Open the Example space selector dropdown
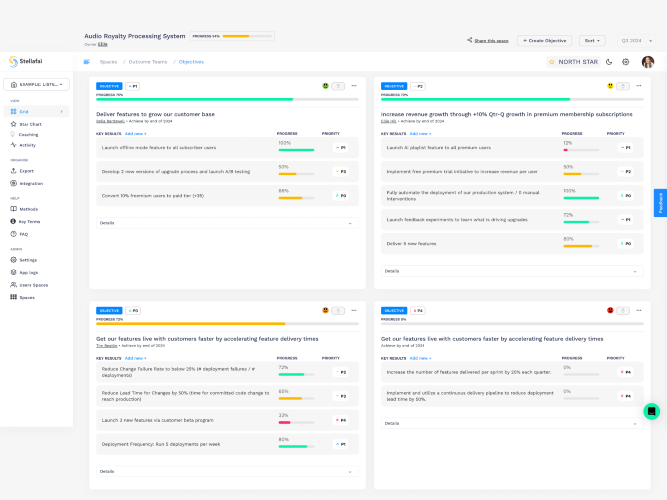667x500 pixels. click(x=37, y=85)
